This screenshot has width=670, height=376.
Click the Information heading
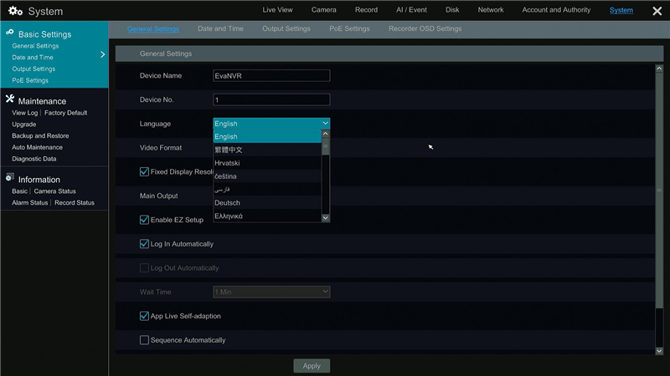coord(39,180)
